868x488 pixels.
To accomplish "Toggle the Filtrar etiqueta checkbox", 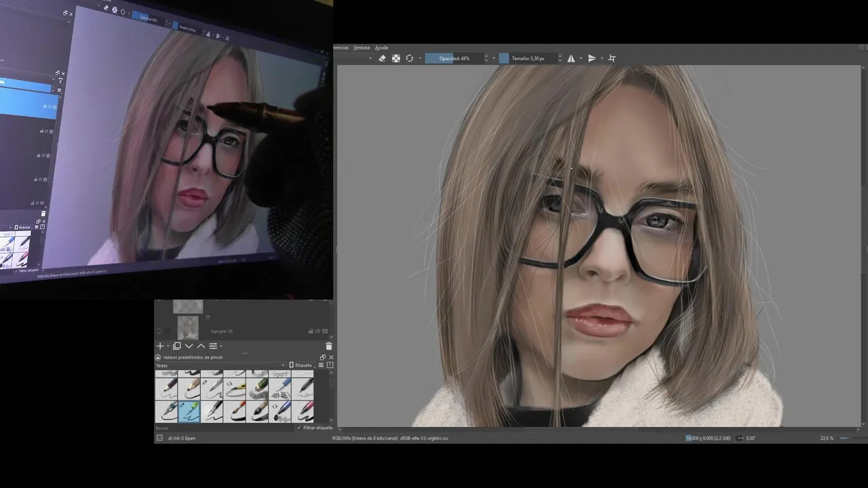I will [x=299, y=428].
